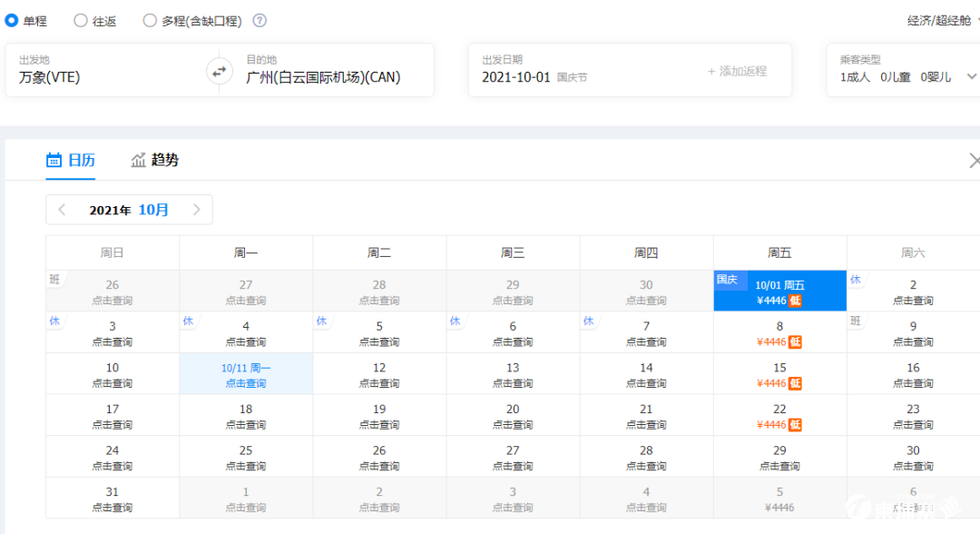Select the 10/11 周一 date cell
The width and height of the screenshot is (980, 534).
(x=246, y=374)
